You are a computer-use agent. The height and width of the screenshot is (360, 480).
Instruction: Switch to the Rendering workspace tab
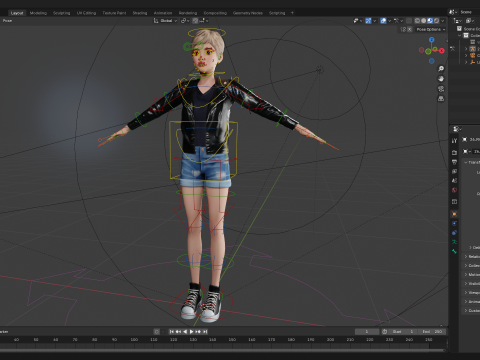pyautogui.click(x=188, y=13)
